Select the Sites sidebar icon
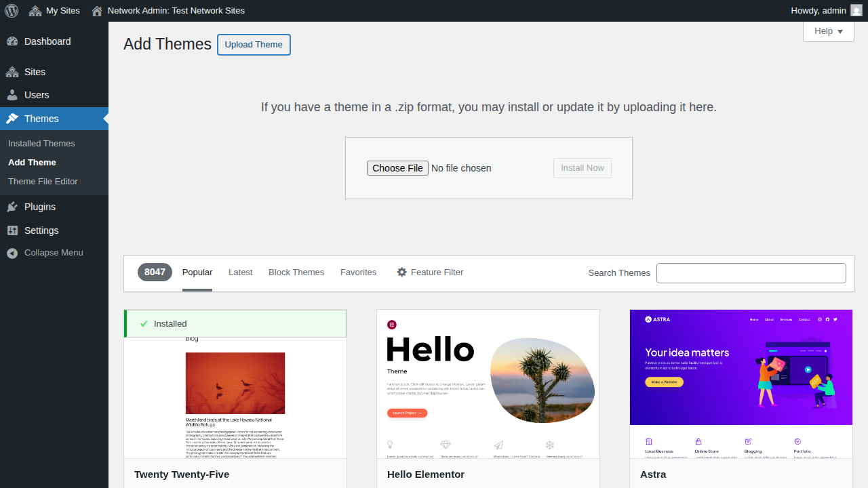 coord(12,71)
